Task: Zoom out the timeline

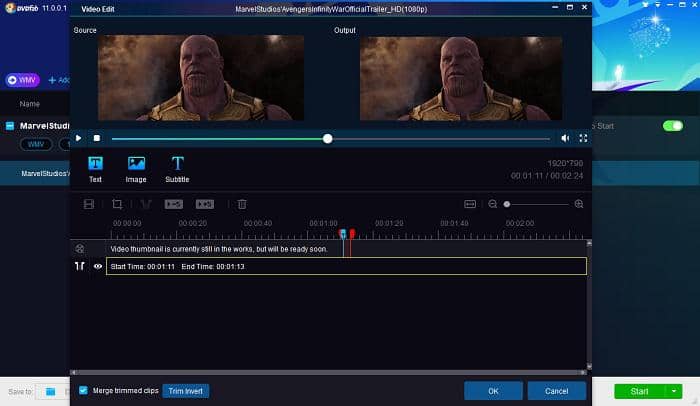Action: click(492, 204)
